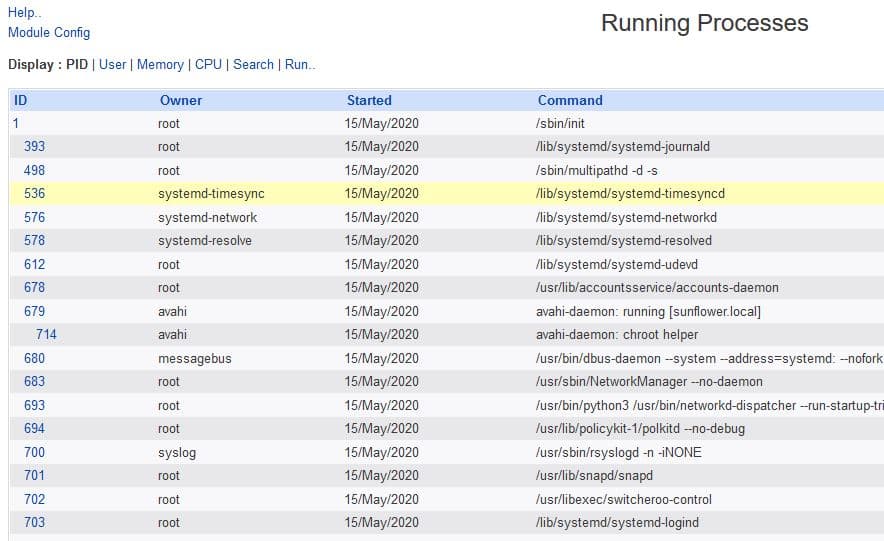
Task: Open process ID 1 details
Action: point(16,123)
